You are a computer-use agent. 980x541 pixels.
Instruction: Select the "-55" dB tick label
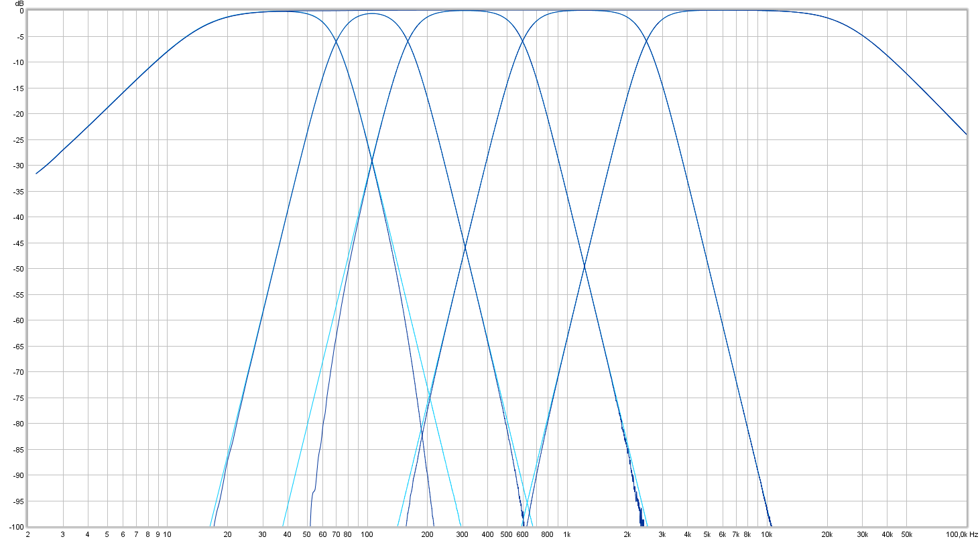[x=19, y=295]
